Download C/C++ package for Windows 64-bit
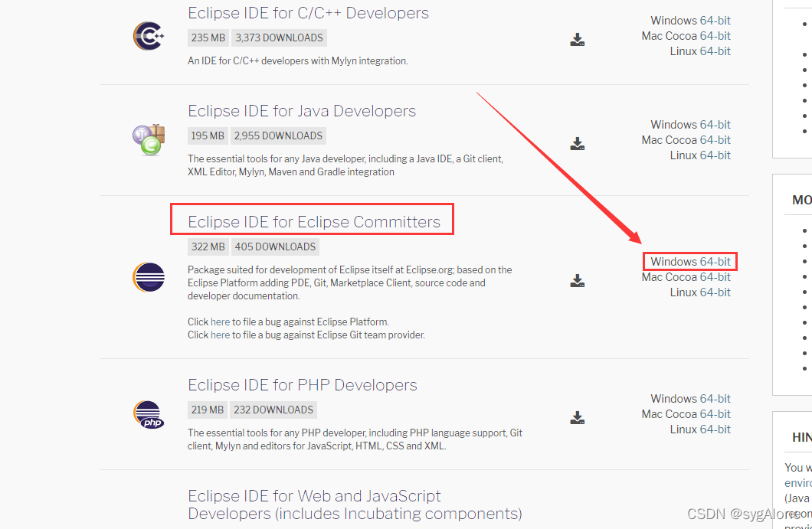The height and width of the screenshot is (529, 812). (x=715, y=21)
